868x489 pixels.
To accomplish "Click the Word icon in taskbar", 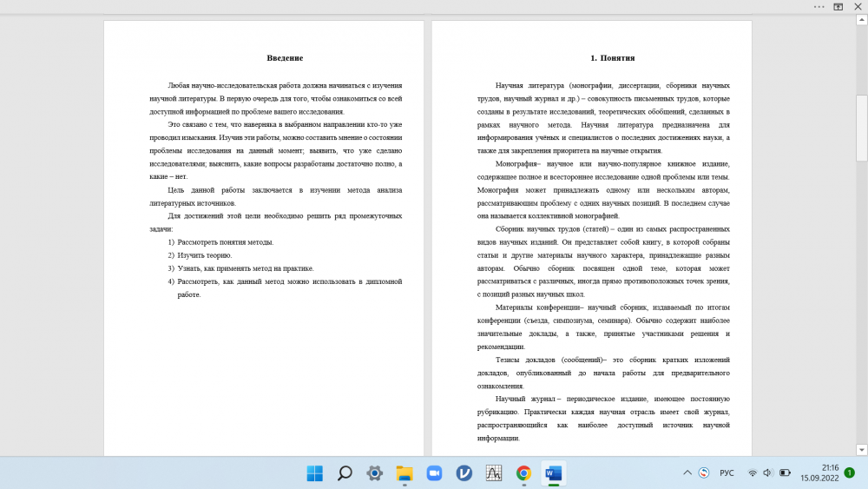I will click(x=553, y=473).
